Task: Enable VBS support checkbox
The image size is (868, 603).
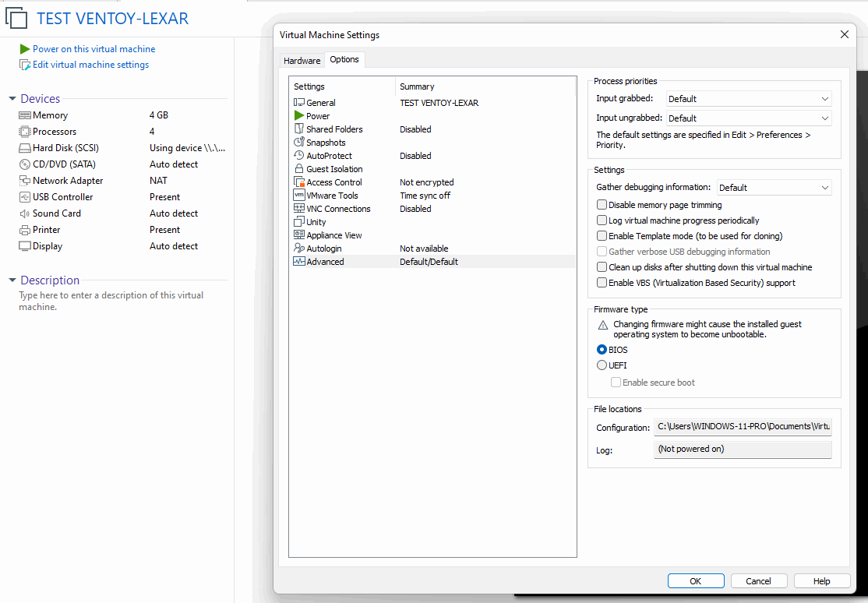Action: point(602,282)
